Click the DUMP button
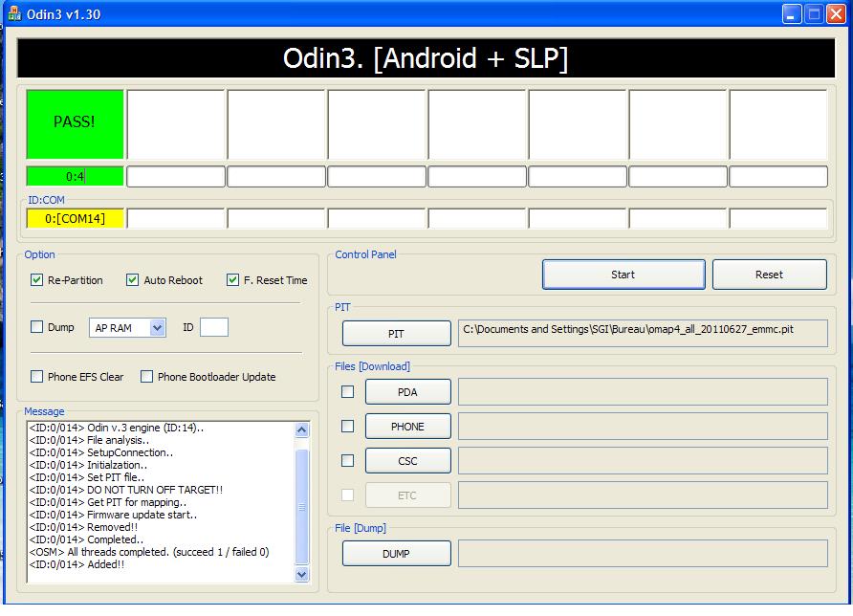The width and height of the screenshot is (853, 616). 396,554
